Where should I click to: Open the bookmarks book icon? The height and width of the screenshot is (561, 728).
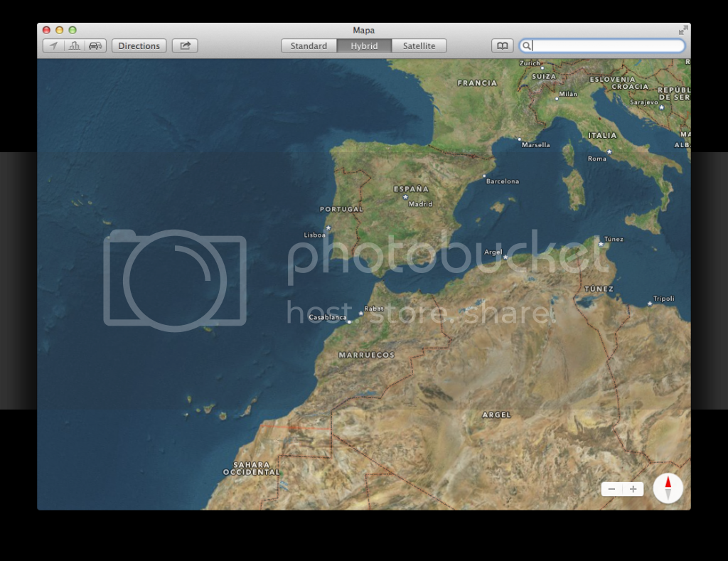[x=503, y=46]
